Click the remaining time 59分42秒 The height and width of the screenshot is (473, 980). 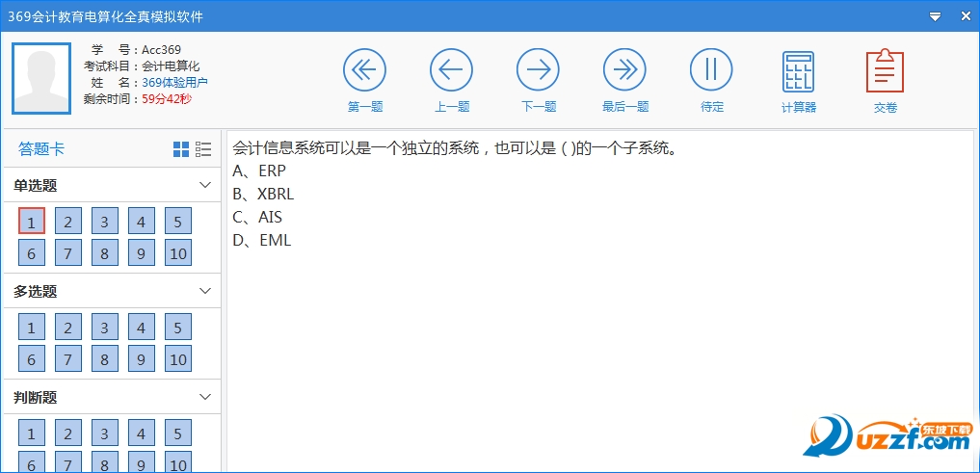coord(167,98)
